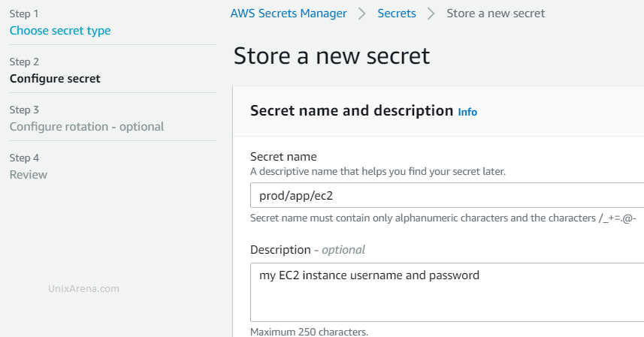Click the Description - optional label
This screenshot has height=337, width=644.
(x=307, y=250)
